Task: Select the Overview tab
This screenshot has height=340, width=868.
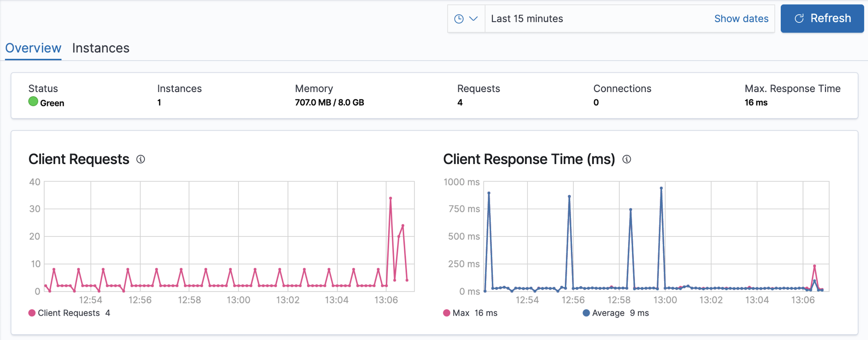Action: tap(33, 48)
